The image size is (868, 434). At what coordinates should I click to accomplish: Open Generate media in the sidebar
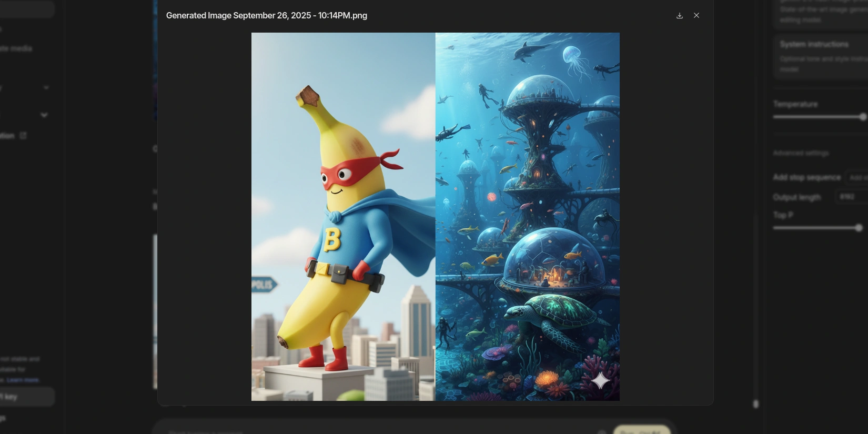[16, 48]
